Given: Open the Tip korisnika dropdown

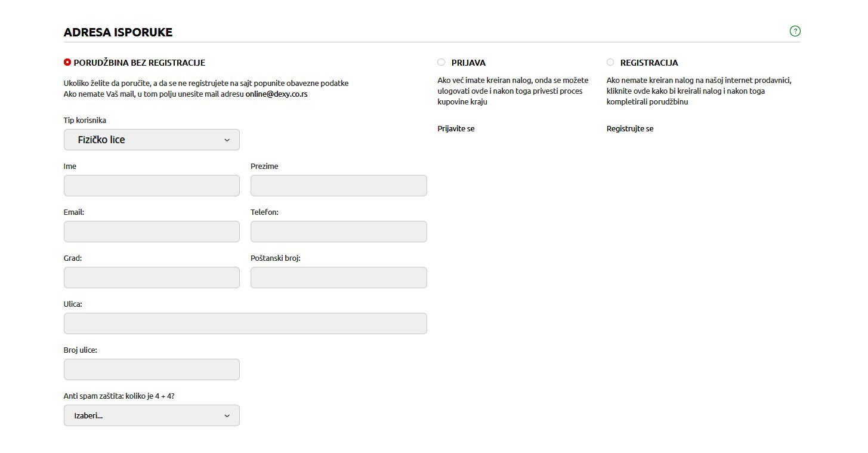Looking at the screenshot, I should 152,140.
